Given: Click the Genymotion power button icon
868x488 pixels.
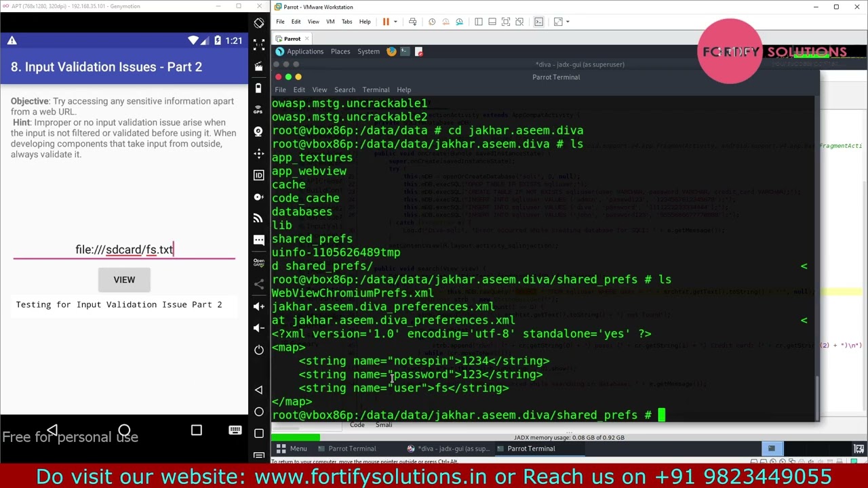Looking at the screenshot, I should pyautogui.click(x=259, y=350).
